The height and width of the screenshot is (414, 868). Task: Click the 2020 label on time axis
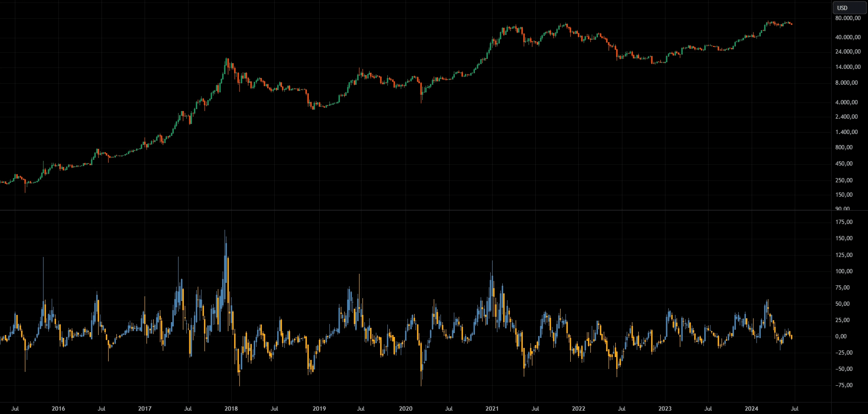point(406,409)
